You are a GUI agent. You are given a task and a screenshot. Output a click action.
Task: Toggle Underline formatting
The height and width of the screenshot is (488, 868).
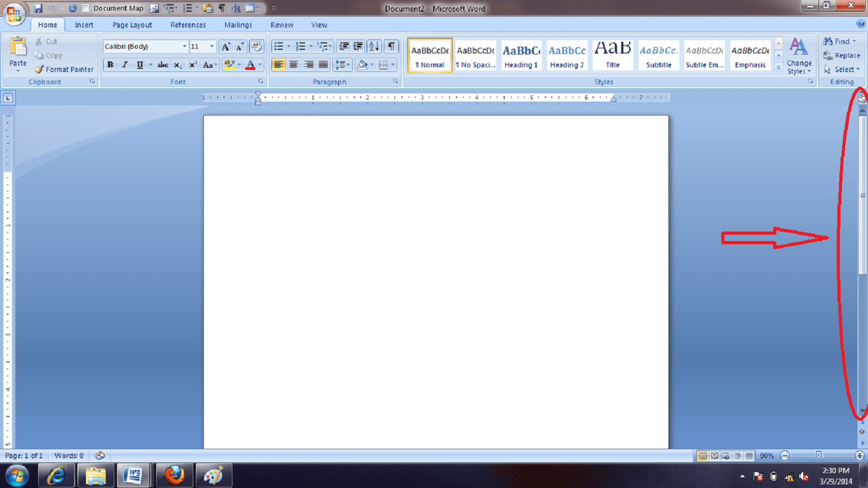(140, 65)
